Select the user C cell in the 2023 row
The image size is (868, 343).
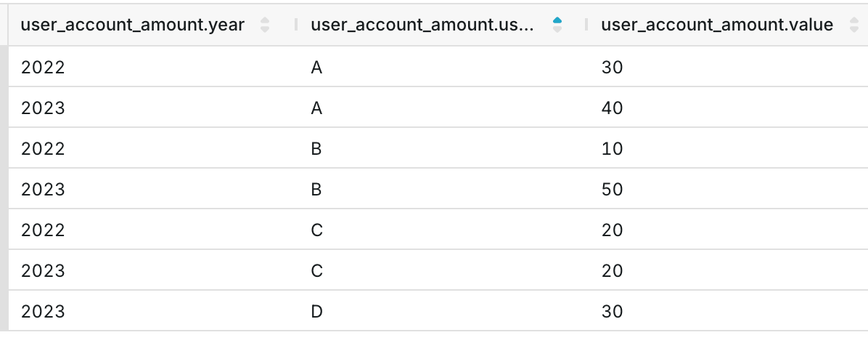[x=316, y=271]
